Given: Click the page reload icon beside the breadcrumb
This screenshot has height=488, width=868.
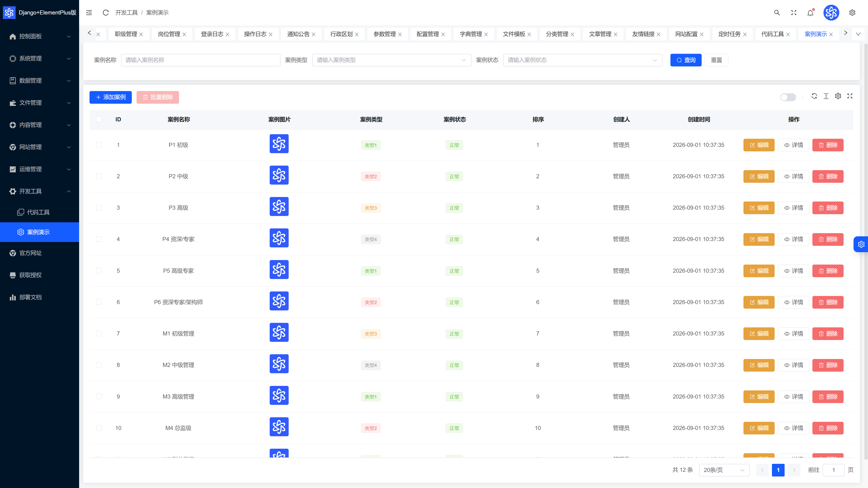Looking at the screenshot, I should [106, 12].
